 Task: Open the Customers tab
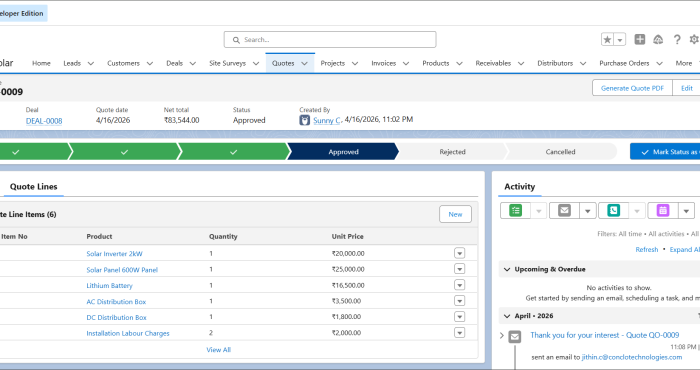tap(123, 63)
